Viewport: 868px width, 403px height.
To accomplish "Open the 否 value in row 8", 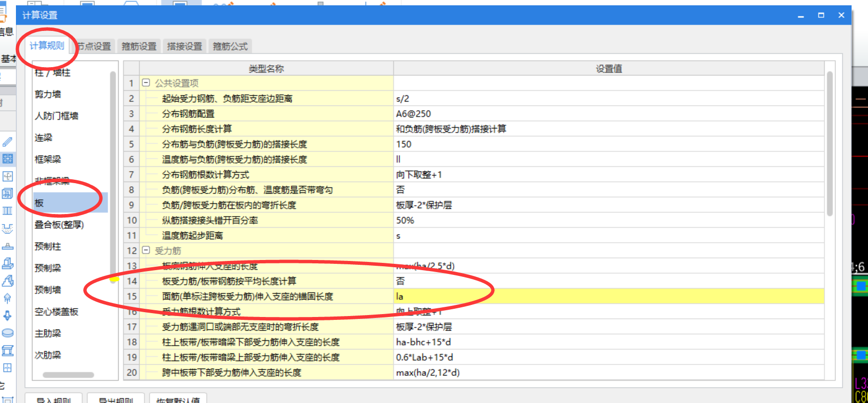I will (609, 190).
